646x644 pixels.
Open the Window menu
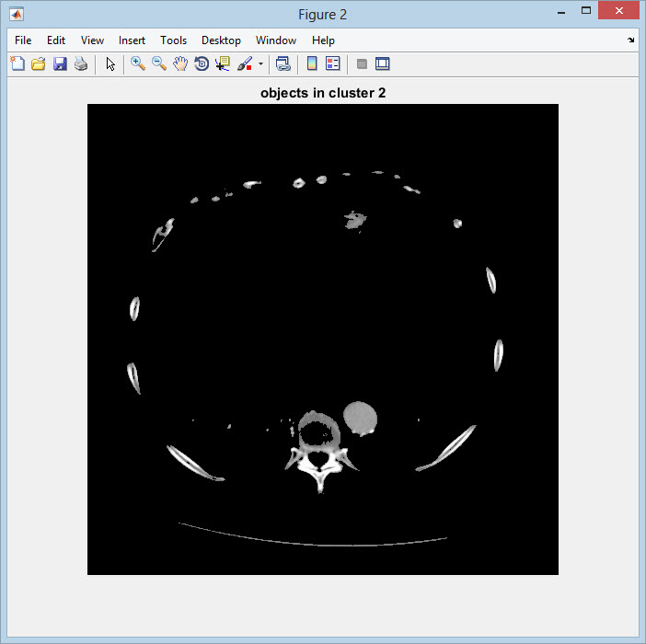[276, 40]
